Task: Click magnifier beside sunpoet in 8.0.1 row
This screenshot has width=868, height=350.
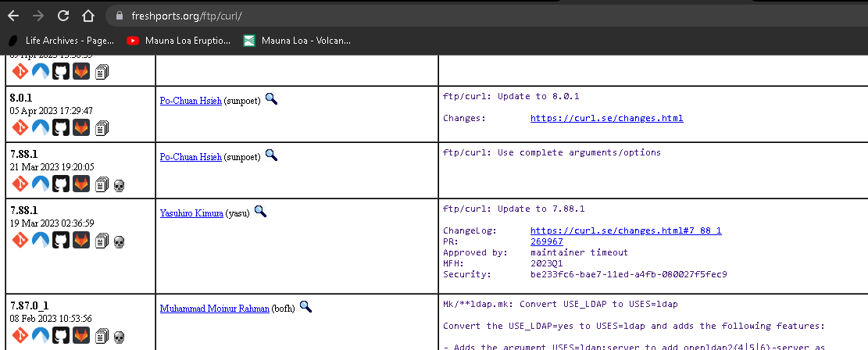Action: [x=271, y=98]
